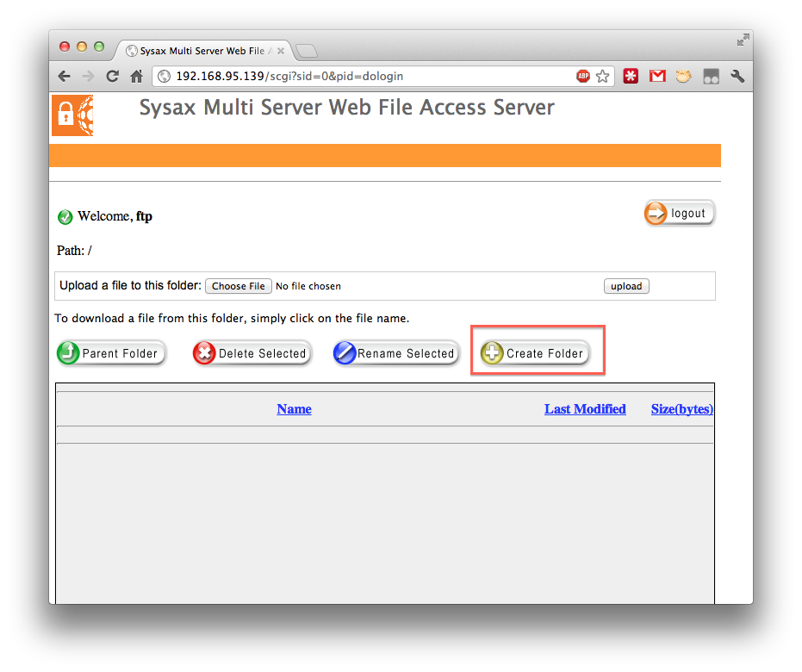Click the Sysax orange lock logo
The height and width of the screenshot is (672, 802).
[72, 115]
